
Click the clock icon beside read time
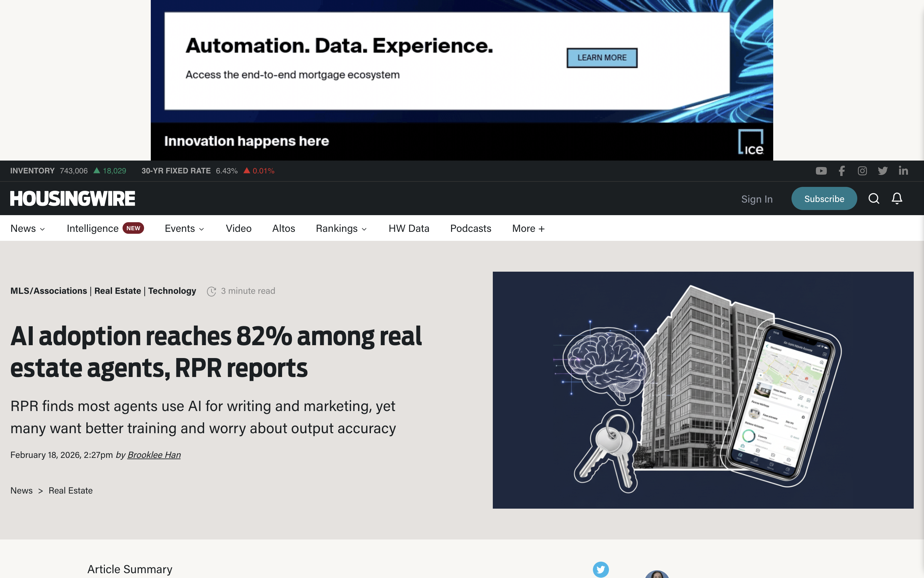tap(211, 291)
